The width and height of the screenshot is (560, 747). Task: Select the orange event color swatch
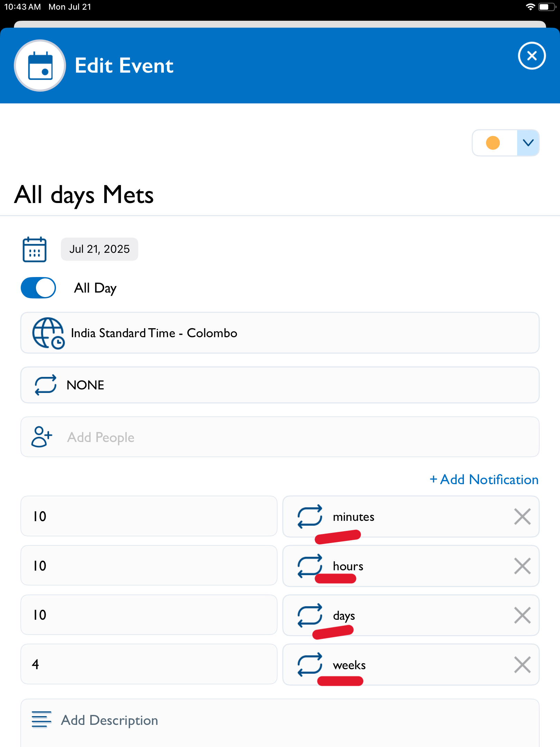tap(493, 143)
